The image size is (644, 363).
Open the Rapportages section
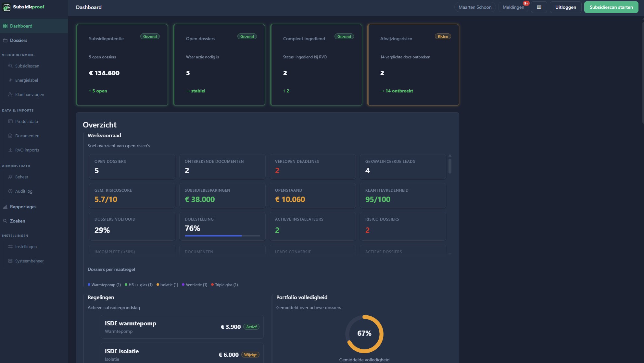click(34, 207)
